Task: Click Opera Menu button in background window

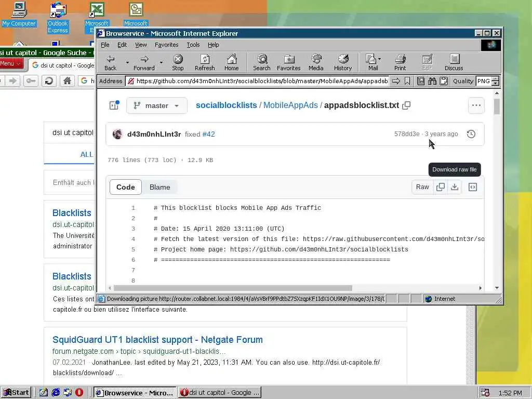Action: pyautogui.click(x=11, y=63)
